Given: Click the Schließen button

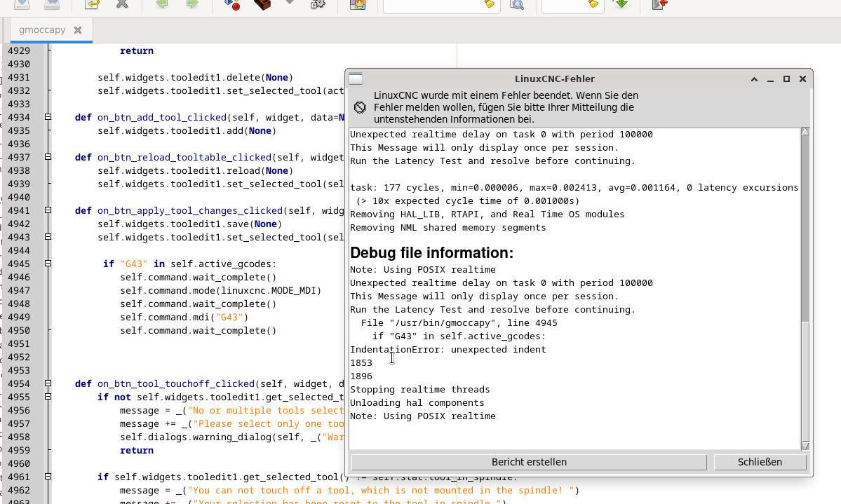Looking at the screenshot, I should [x=760, y=462].
